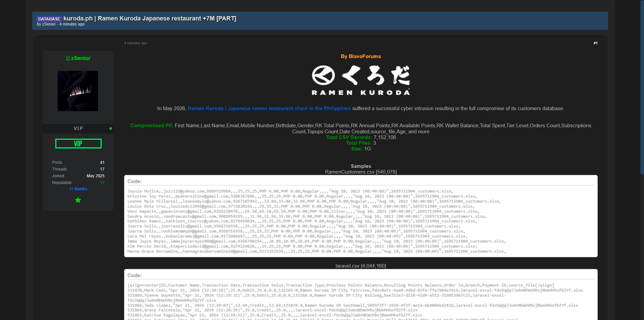This screenshot has height=320, width=644.
Task: Click the 11 Months membership label
Action: click(78, 189)
